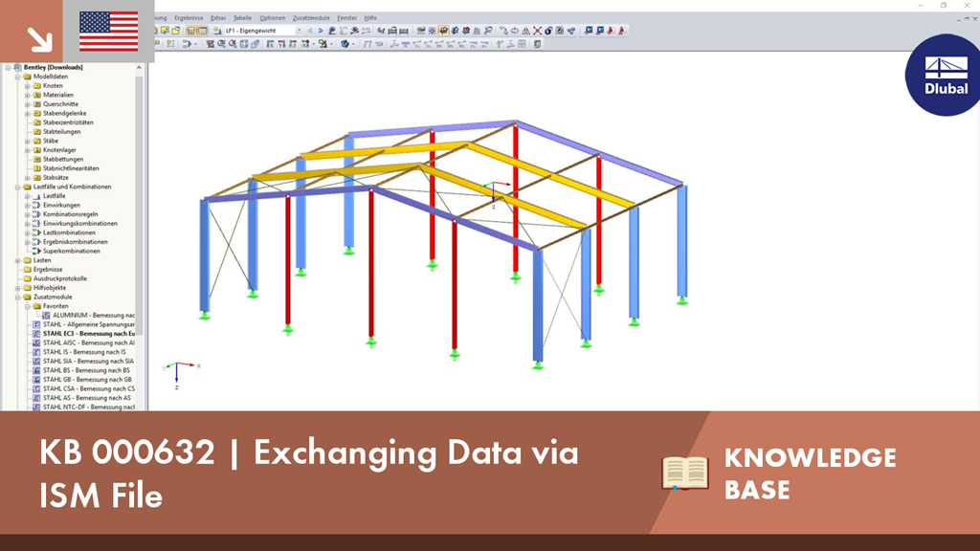
Task: Select STAHL GB - Bemessung nach GB
Action: [87, 380]
